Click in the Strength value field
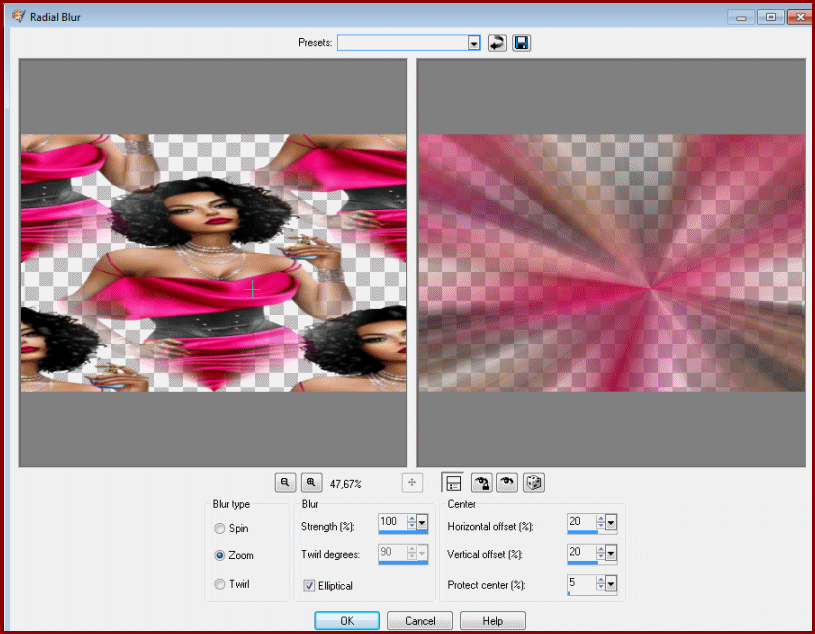Screen dimensions: 815x634 [393, 522]
